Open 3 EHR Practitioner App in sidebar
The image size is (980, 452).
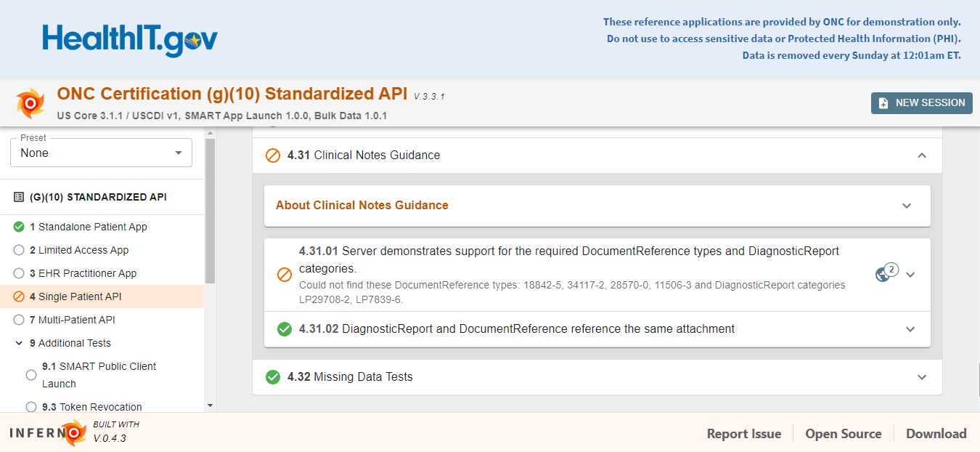click(x=83, y=273)
